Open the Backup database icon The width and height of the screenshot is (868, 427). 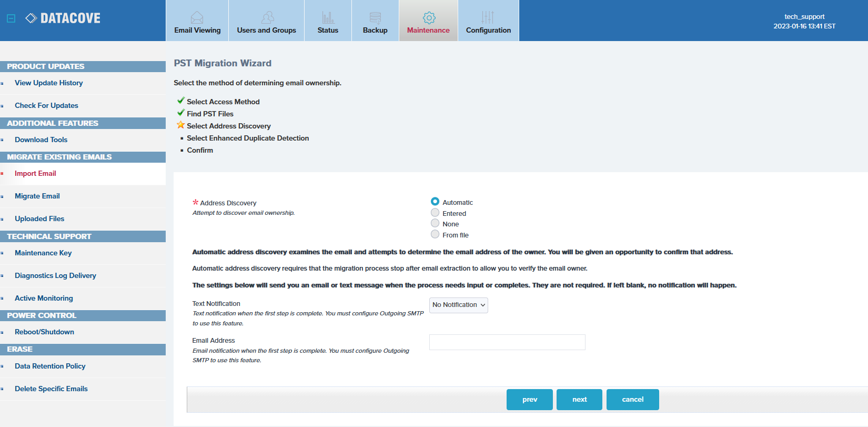pyautogui.click(x=375, y=17)
